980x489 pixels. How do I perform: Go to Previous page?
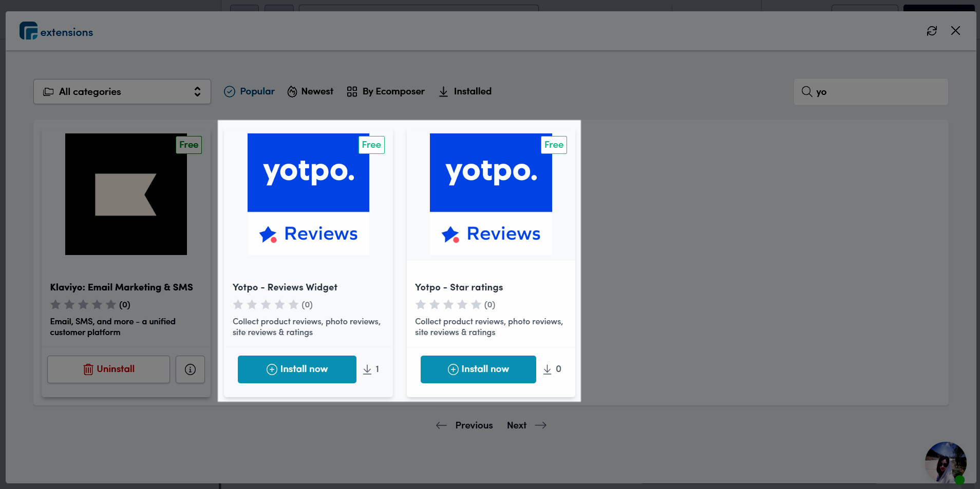pyautogui.click(x=464, y=425)
